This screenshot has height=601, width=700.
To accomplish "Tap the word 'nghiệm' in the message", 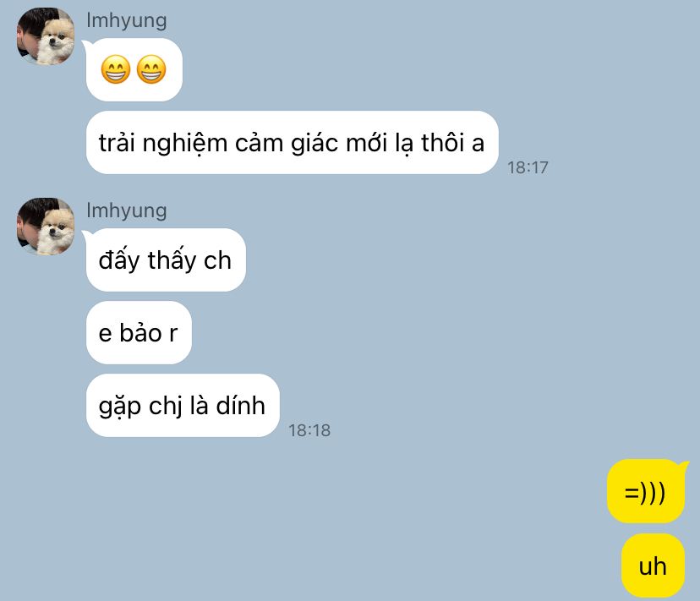I will point(185,144).
